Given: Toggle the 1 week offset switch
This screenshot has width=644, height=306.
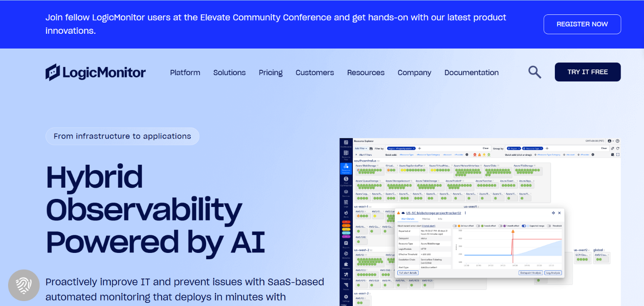Looking at the screenshot, I should [478, 226].
